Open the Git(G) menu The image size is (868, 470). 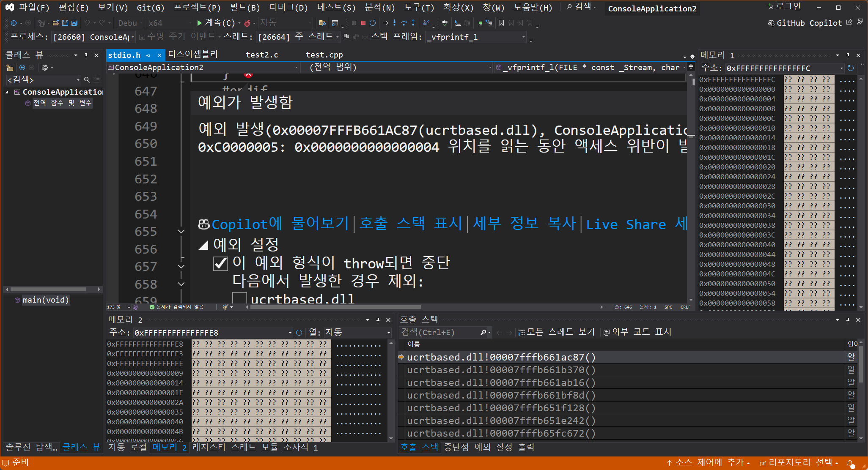click(150, 7)
